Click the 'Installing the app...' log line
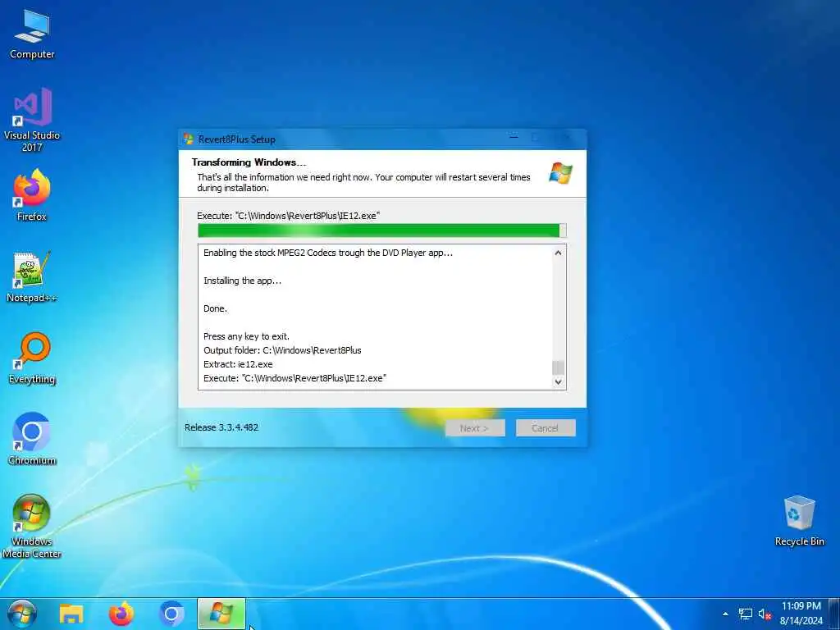The height and width of the screenshot is (630, 840). pyautogui.click(x=242, y=281)
